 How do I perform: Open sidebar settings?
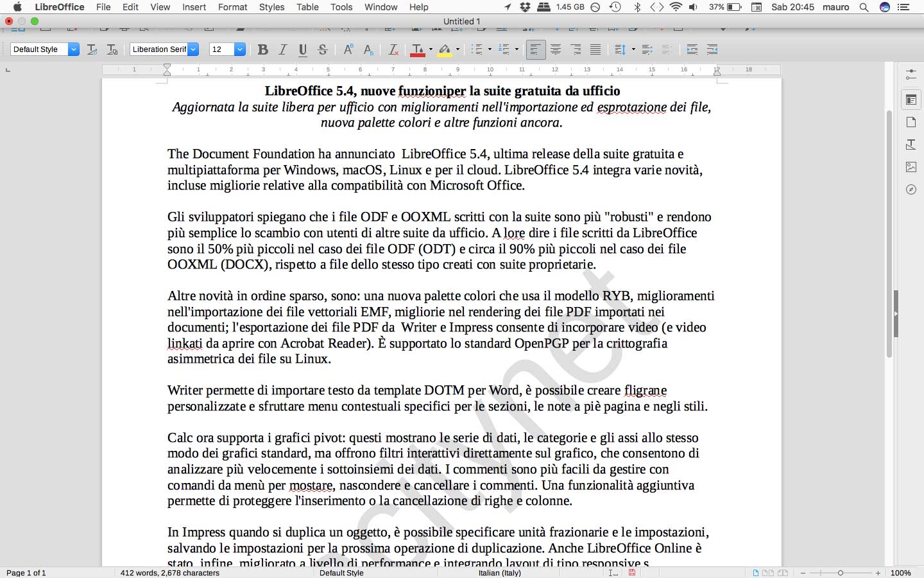[x=911, y=75]
